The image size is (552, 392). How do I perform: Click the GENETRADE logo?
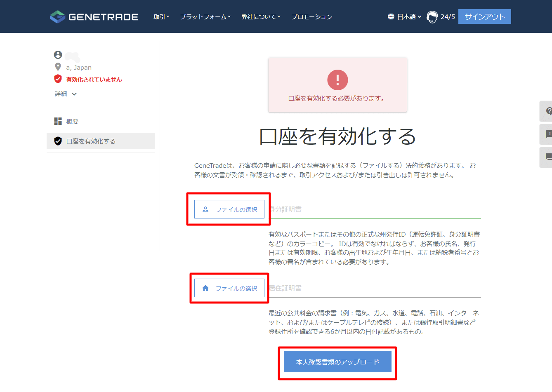[94, 16]
